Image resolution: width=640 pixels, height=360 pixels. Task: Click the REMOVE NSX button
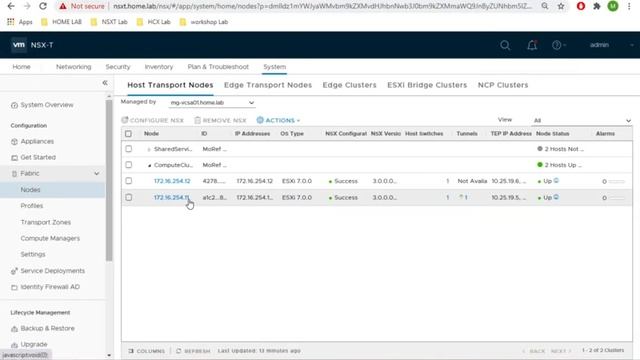[220, 120]
